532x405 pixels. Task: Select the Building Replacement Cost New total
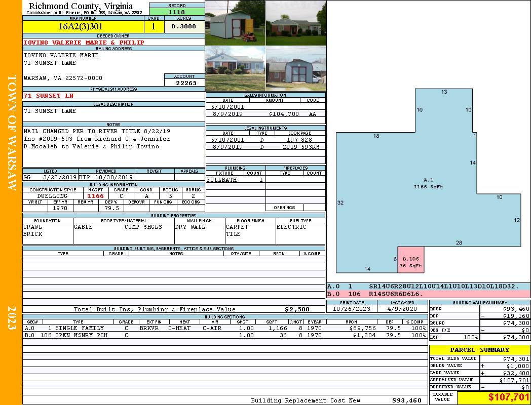[x=406, y=400]
